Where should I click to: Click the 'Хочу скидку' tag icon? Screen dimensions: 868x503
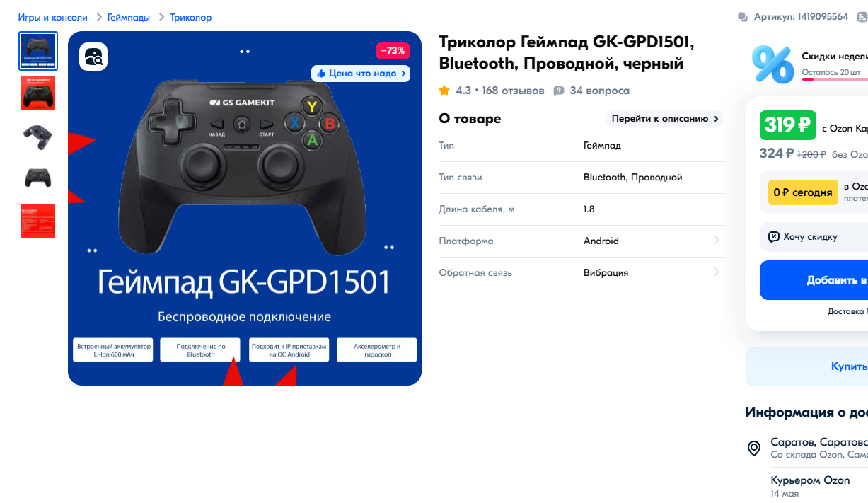click(774, 237)
